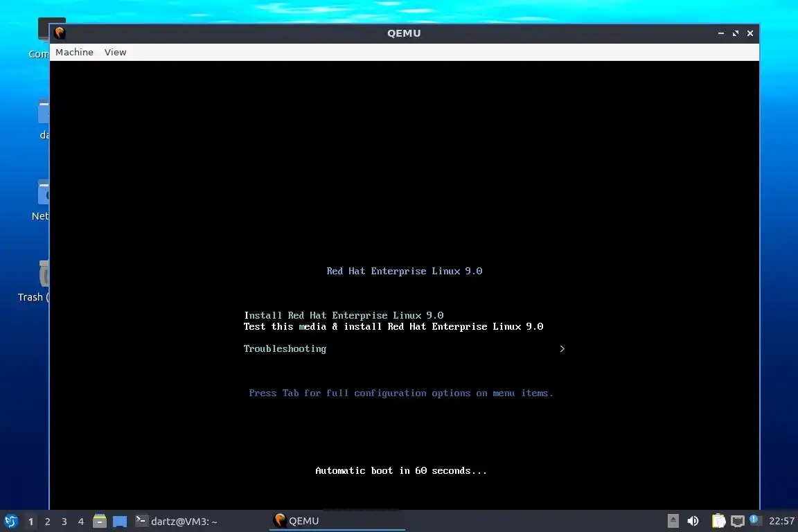Click the Red Hat Enterprise Linux 9.0 heading
This screenshot has width=798, height=532.
[x=404, y=272]
